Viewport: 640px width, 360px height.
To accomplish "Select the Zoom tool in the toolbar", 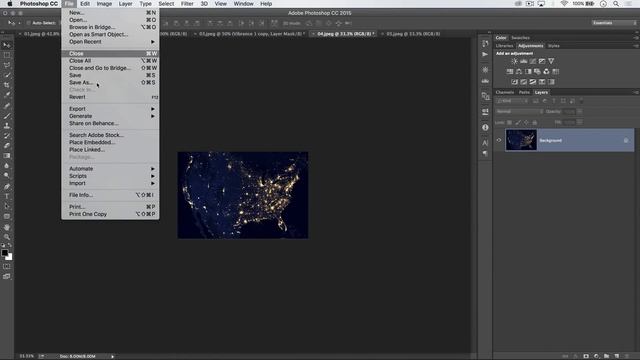I will tap(7, 237).
